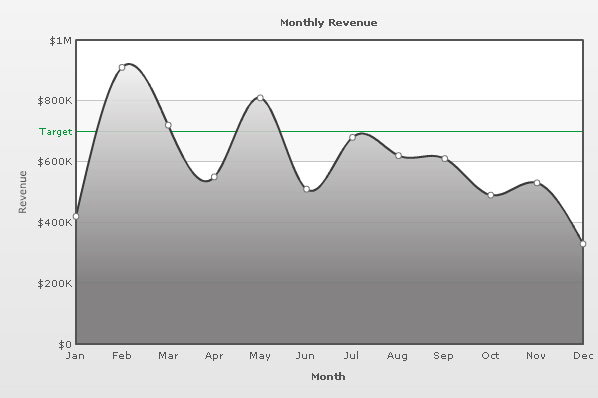Click the Jan x-axis label
The image size is (598, 398).
click(75, 356)
